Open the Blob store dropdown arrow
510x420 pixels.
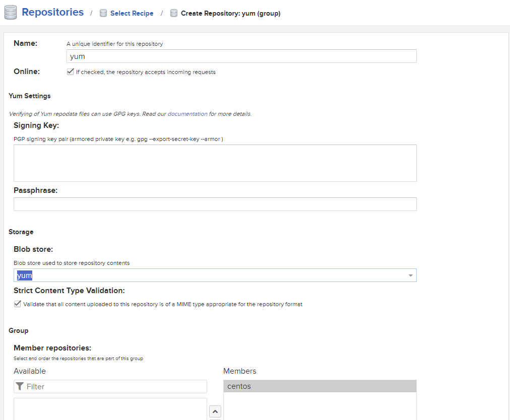pos(410,275)
